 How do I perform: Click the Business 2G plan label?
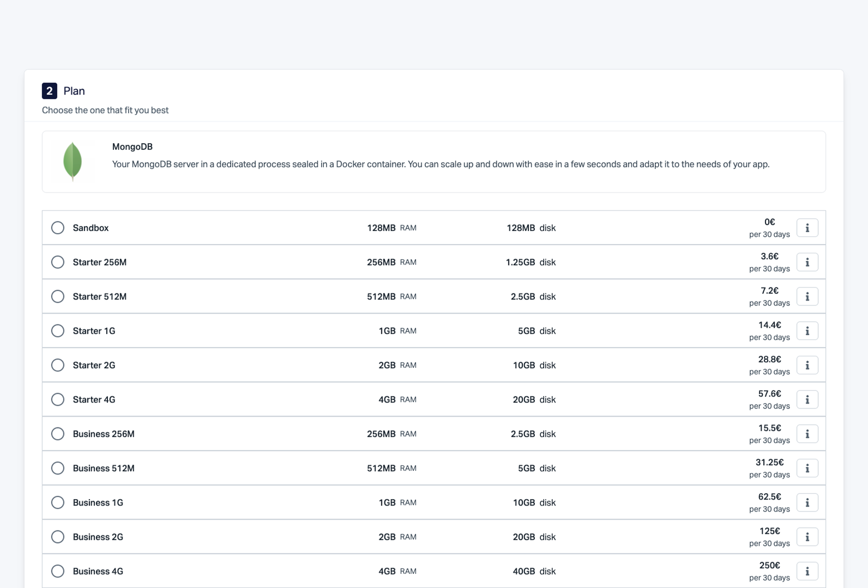pos(98,537)
